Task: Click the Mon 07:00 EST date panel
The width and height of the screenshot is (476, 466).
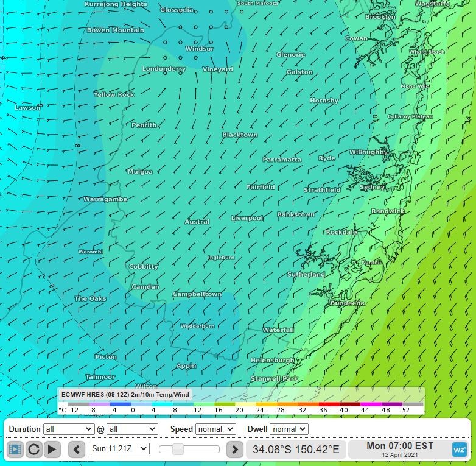Action: click(x=399, y=450)
